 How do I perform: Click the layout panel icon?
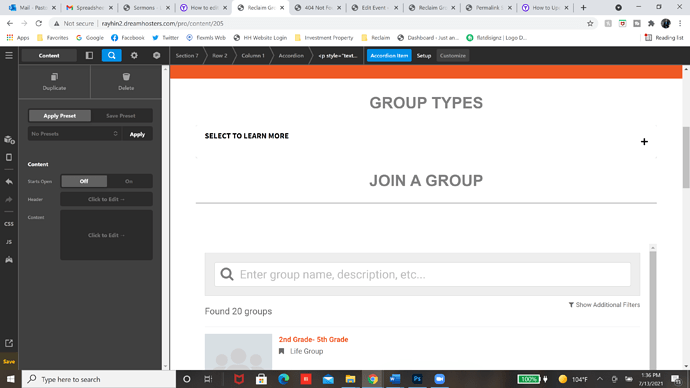(89, 55)
